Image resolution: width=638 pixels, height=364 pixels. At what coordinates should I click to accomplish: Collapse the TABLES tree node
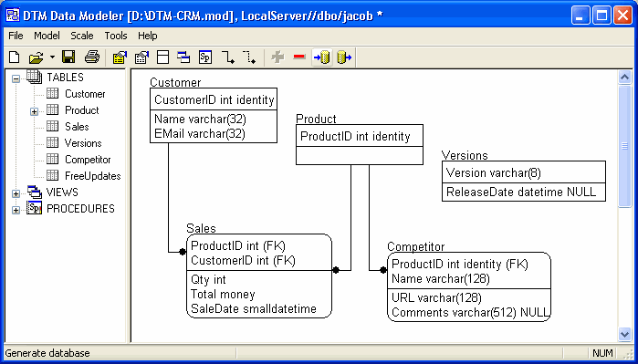[x=16, y=78]
